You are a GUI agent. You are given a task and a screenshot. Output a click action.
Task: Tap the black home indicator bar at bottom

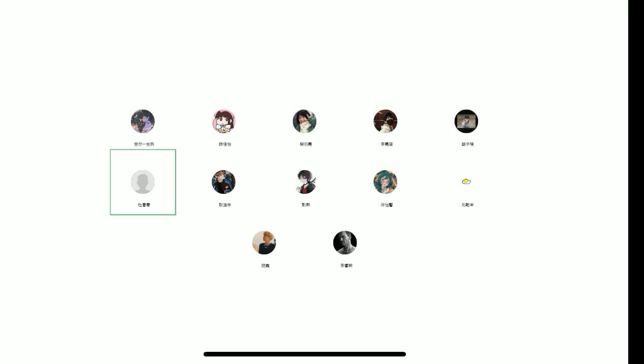[x=304, y=354]
